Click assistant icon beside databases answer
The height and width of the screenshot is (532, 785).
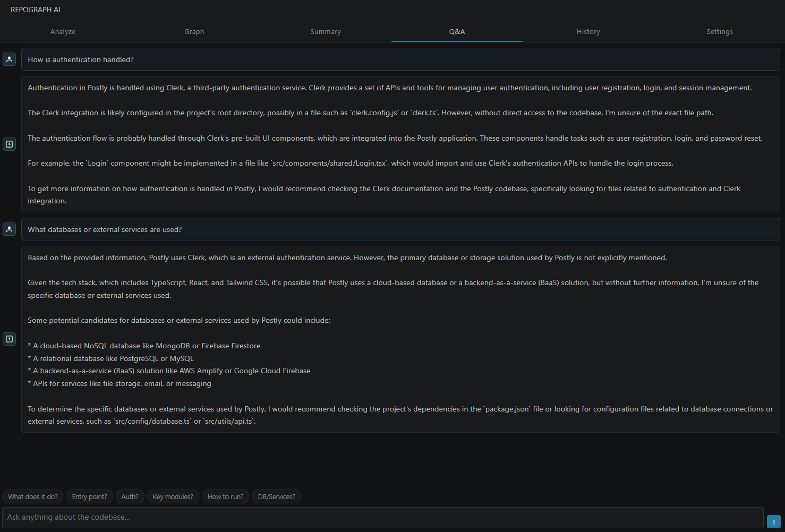coord(10,339)
